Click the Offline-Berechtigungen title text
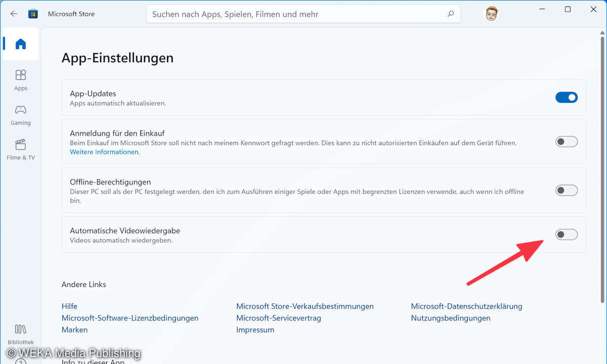607x364 pixels. point(110,182)
